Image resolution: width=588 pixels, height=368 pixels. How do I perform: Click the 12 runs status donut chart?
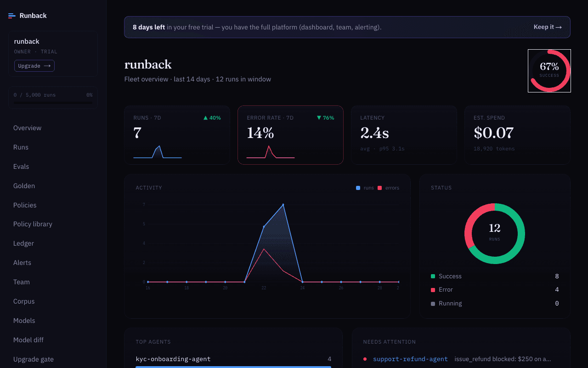[x=495, y=234]
